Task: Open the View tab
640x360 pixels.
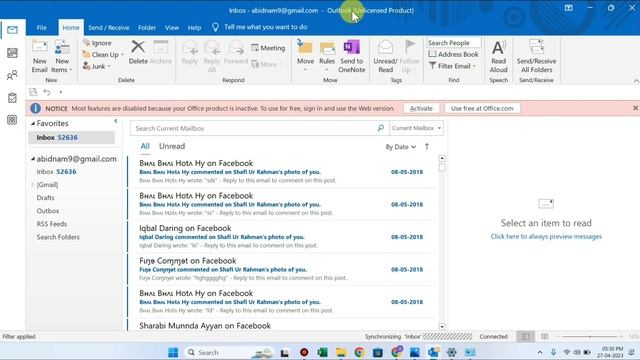Action: click(172, 27)
